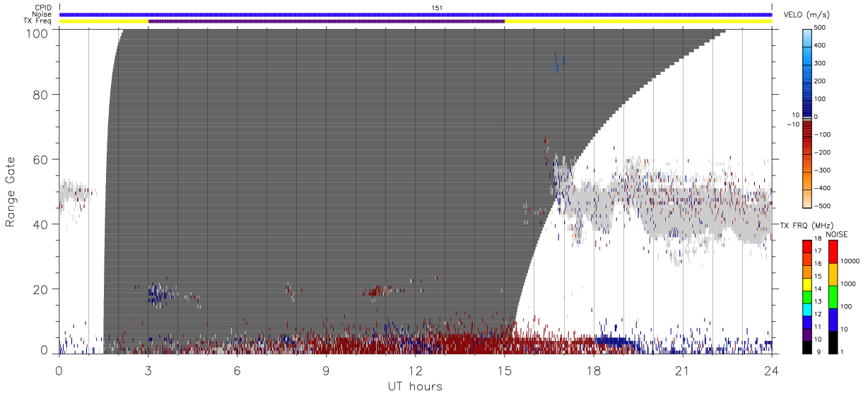Click the 1000 noise legend label

tap(849, 284)
